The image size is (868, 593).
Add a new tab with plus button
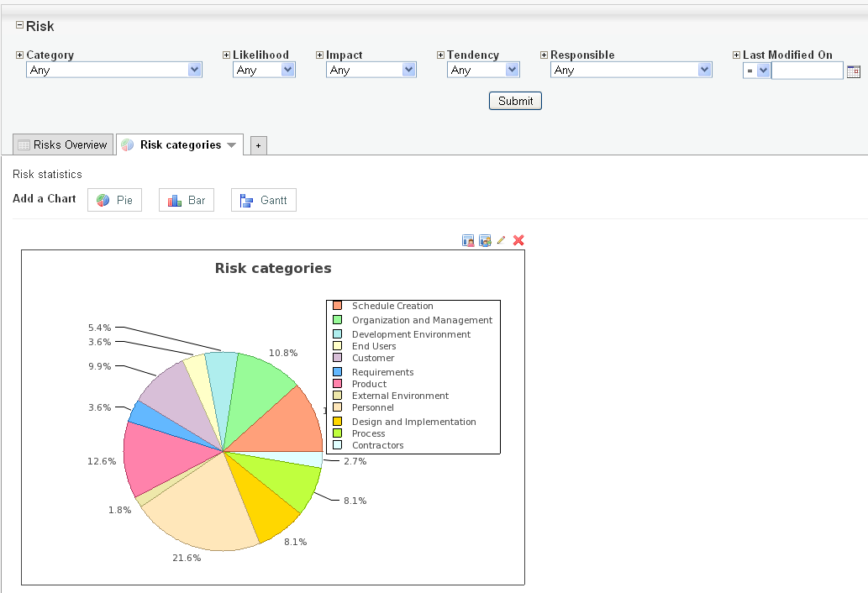click(258, 145)
